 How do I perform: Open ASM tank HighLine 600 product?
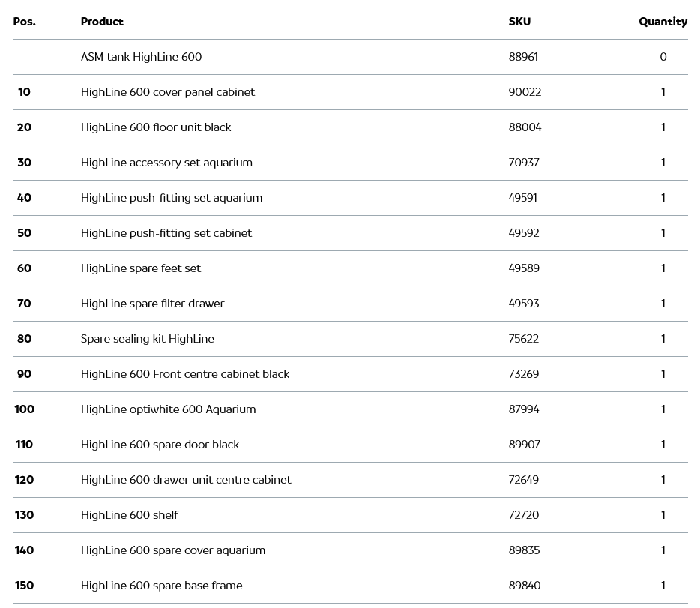pos(141,57)
